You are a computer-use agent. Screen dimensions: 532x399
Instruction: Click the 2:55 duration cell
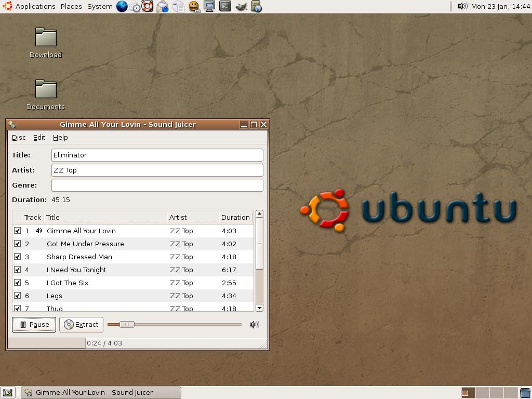click(229, 283)
